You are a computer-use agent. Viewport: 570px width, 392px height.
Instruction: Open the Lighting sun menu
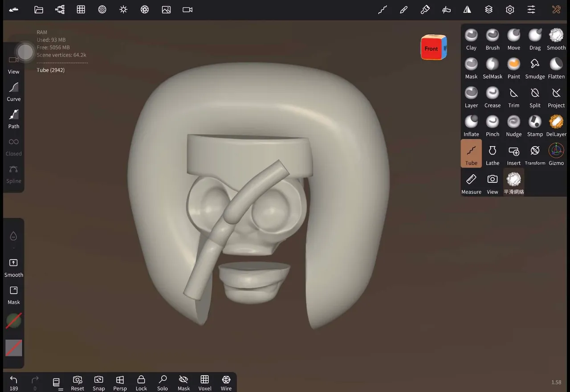tap(123, 9)
